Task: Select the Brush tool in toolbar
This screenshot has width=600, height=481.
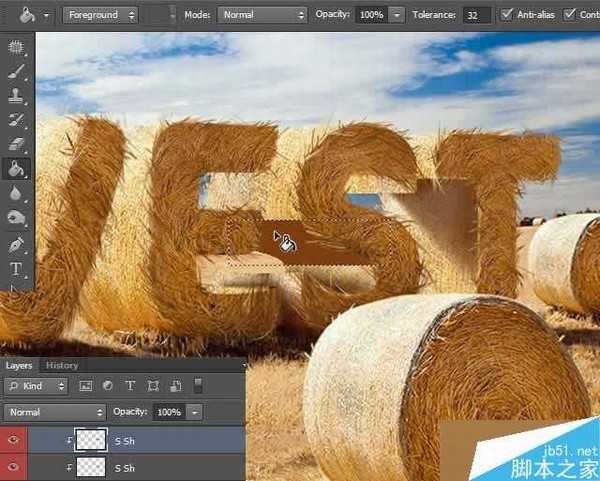Action: [x=16, y=72]
